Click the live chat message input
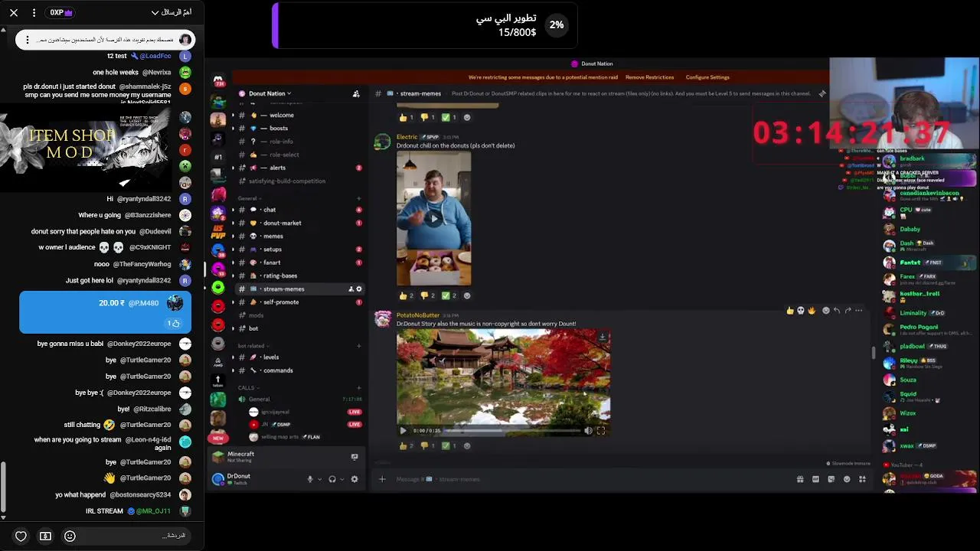The height and width of the screenshot is (551, 980). point(138,536)
